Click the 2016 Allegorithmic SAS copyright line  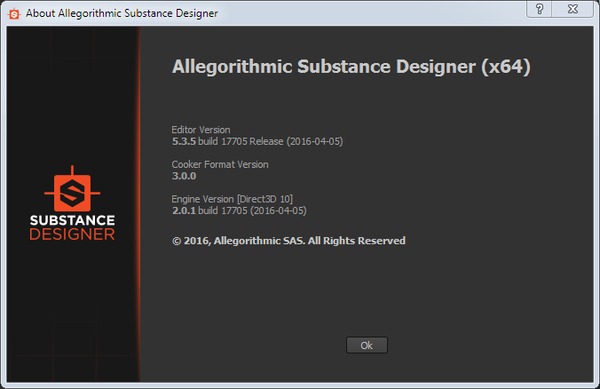pyautogui.click(x=289, y=241)
